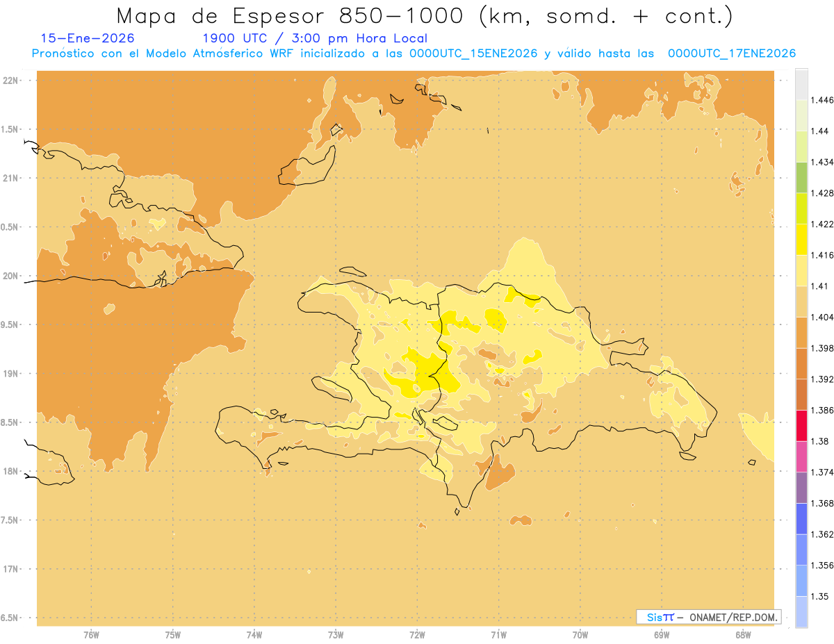Click the 'ONAMET/REP.DOM.' logo box
834x644 pixels.
(x=709, y=617)
